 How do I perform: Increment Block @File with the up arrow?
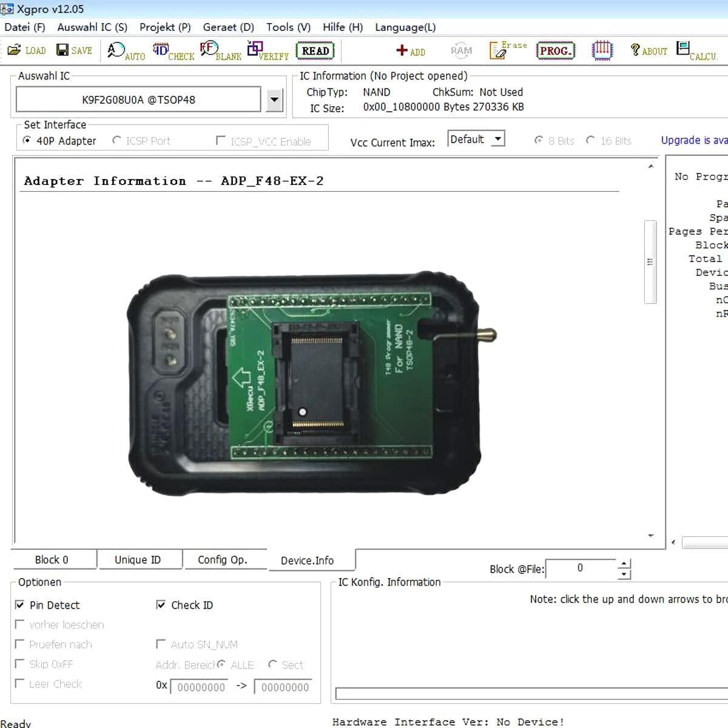click(622, 564)
